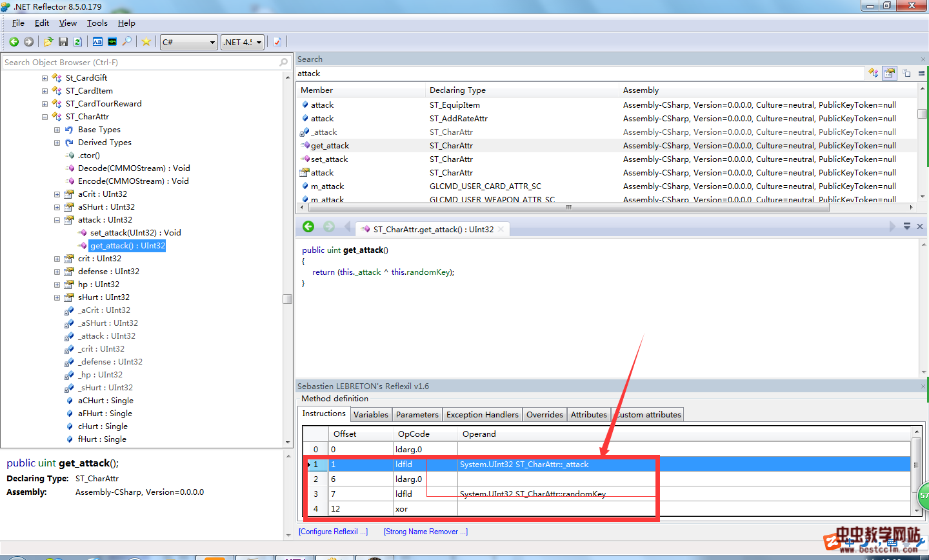Open the .NET 4.5 framework dropdown
Viewport: 929px width, 560px height.
pos(243,42)
